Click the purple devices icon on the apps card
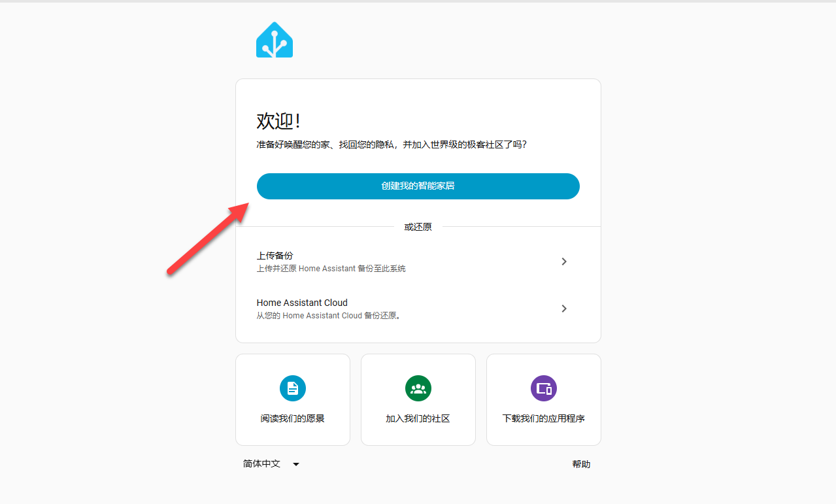836x504 pixels. pos(543,388)
